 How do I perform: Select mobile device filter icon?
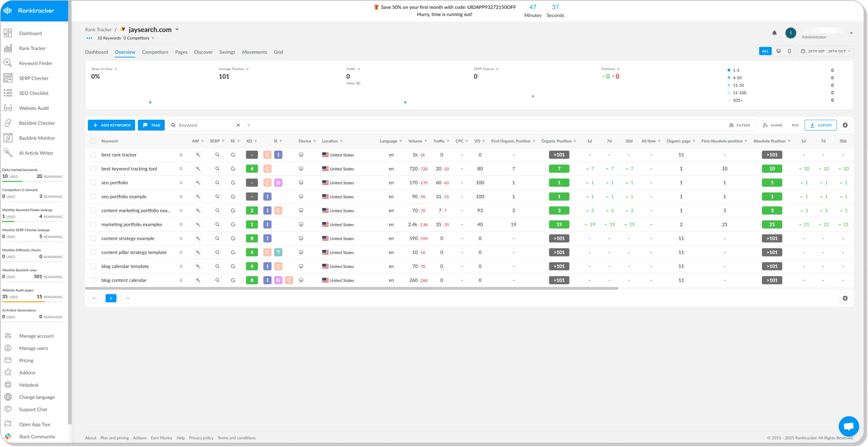coord(789,51)
